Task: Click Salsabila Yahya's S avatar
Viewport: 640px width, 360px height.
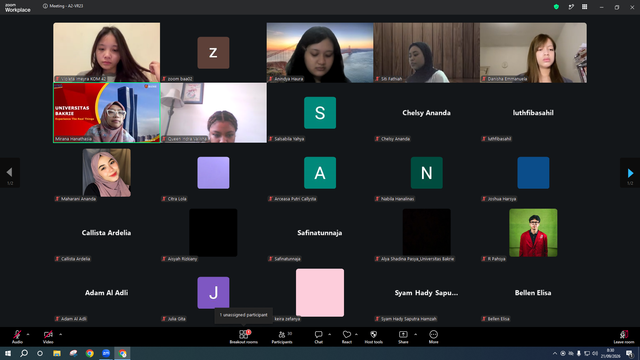Action: tap(320, 113)
